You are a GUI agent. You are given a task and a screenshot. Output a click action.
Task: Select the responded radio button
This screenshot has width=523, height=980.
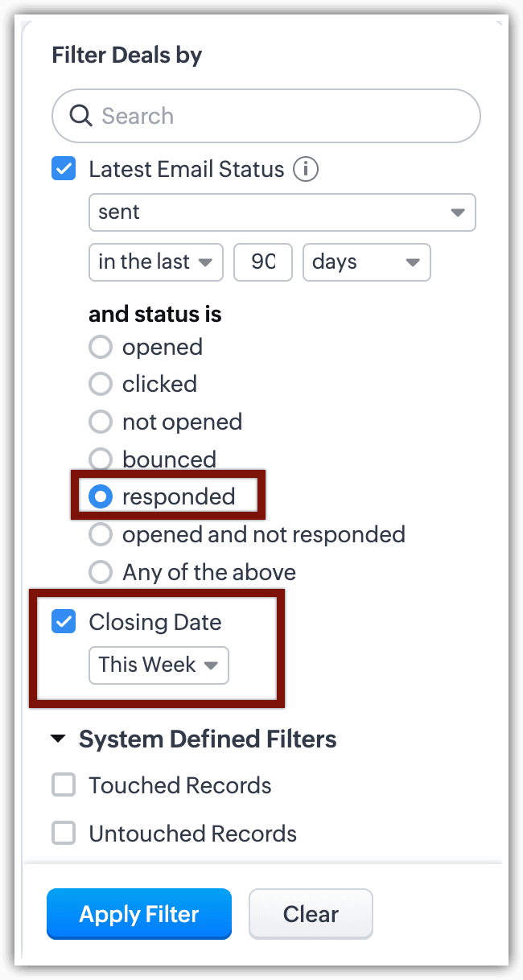coord(101,497)
